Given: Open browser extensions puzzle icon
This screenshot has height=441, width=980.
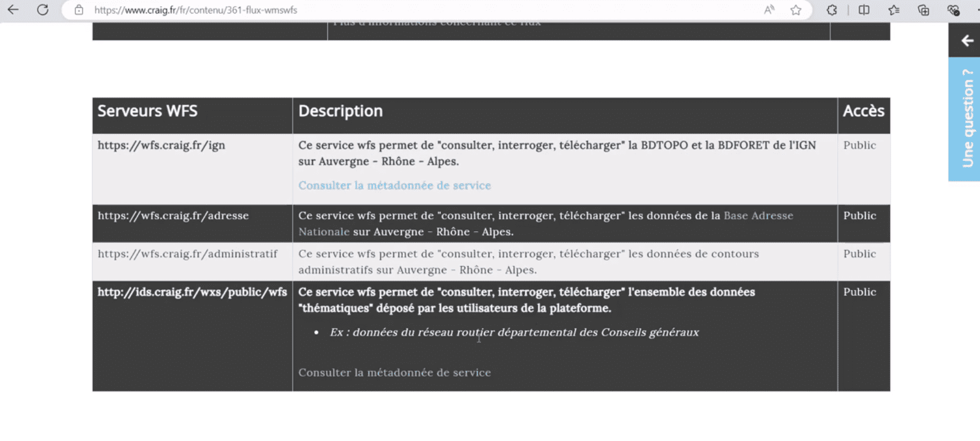Looking at the screenshot, I should [832, 10].
